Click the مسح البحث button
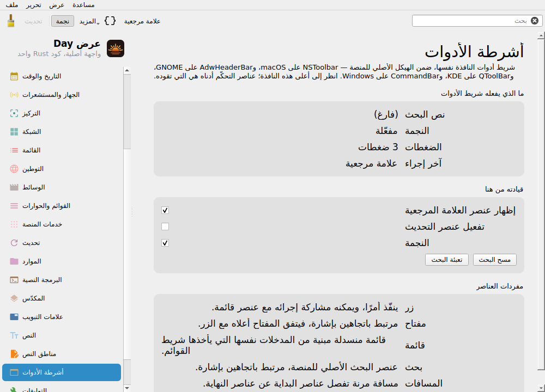 tap(495, 260)
